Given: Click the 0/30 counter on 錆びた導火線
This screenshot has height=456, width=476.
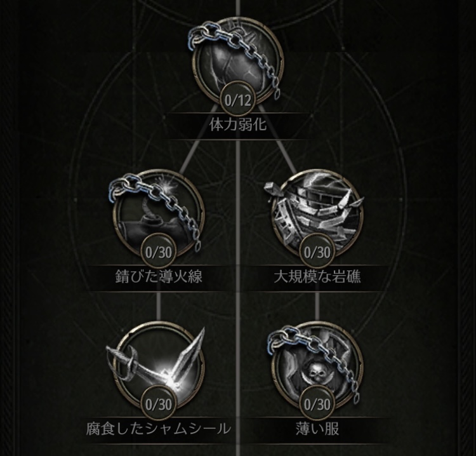Looking at the screenshot, I should tap(159, 252).
